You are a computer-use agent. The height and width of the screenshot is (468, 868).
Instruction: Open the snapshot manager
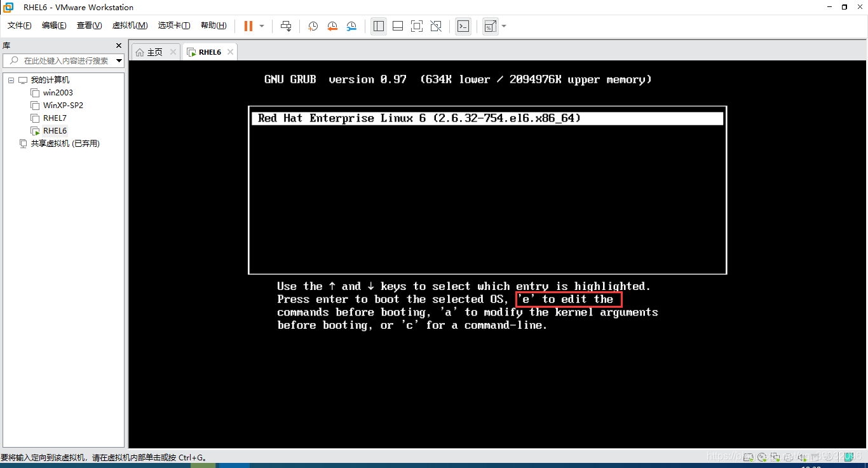pyautogui.click(x=351, y=26)
